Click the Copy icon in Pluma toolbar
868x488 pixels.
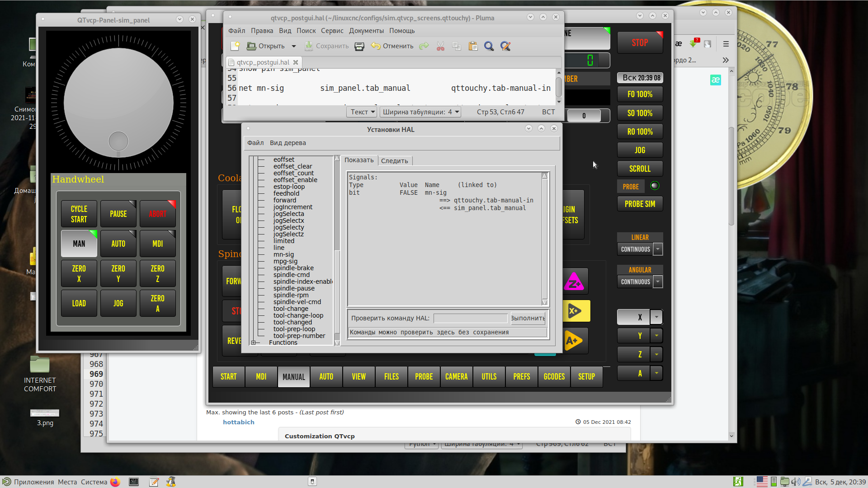click(457, 46)
